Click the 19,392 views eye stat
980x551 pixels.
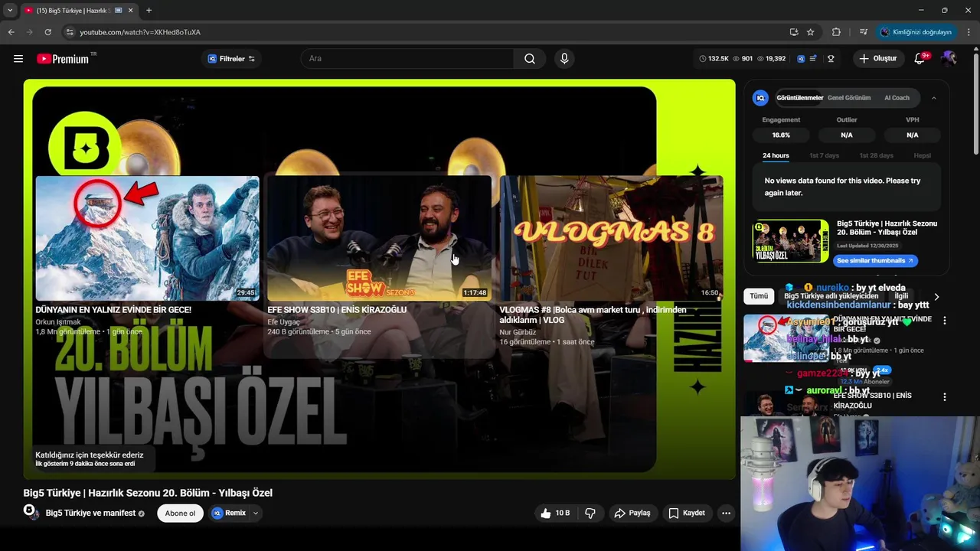(x=771, y=59)
